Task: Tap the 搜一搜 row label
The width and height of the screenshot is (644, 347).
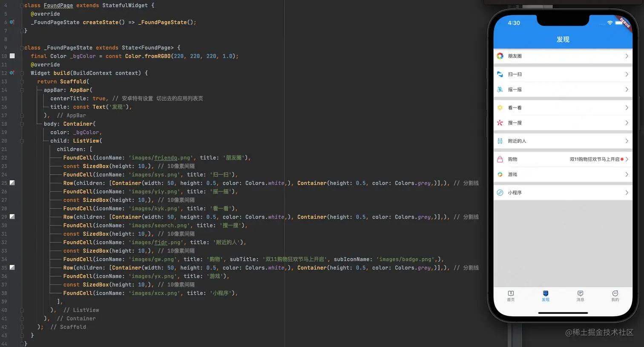Action: (515, 123)
